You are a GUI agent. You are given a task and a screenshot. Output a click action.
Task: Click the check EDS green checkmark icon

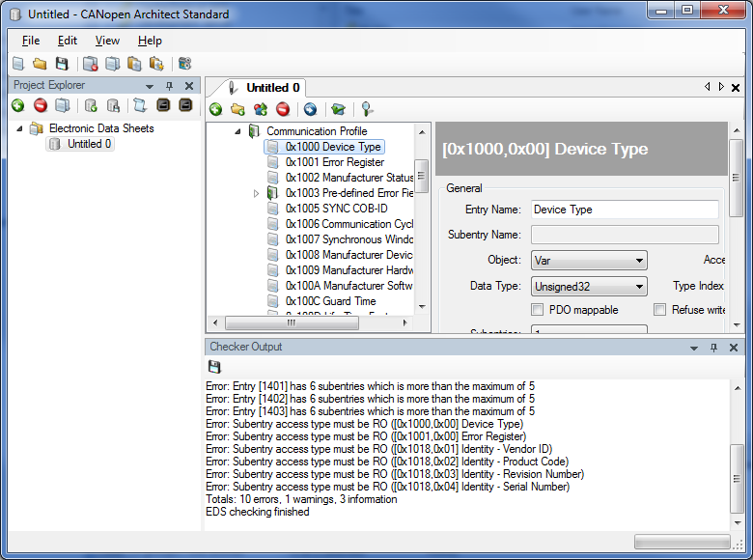pos(338,109)
